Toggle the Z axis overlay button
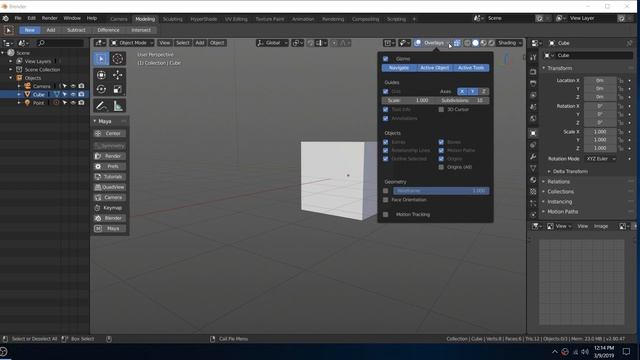The image size is (640, 360). tap(484, 91)
